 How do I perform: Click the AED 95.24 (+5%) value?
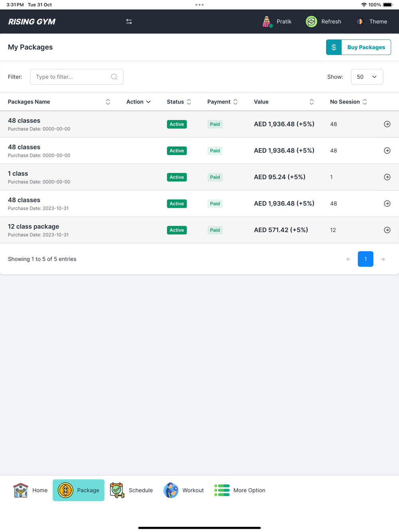280,177
